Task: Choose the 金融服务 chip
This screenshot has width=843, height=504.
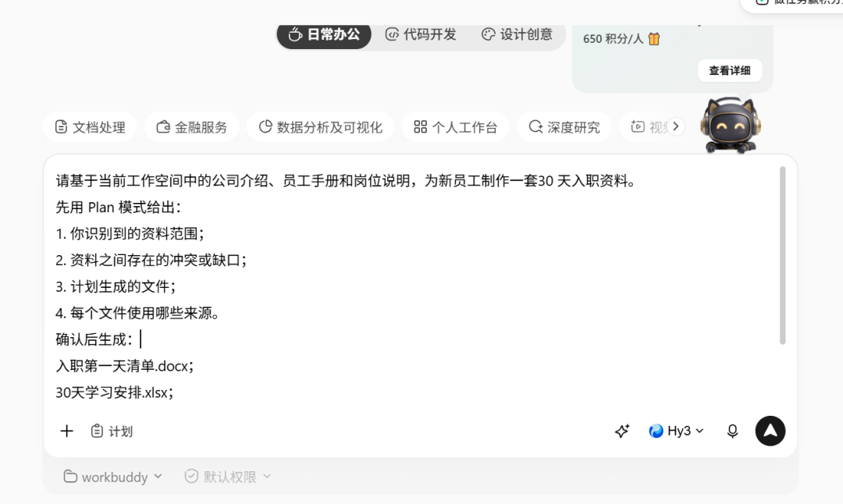Action: [x=192, y=127]
